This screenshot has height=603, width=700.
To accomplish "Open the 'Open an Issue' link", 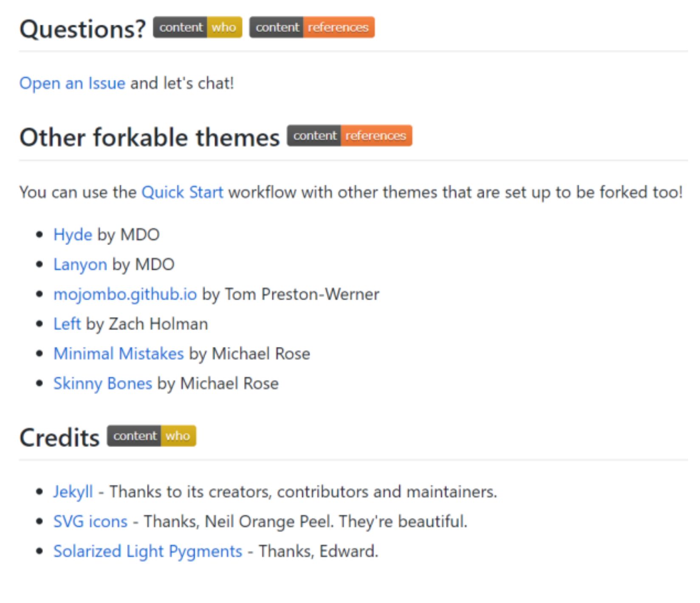I will click(72, 83).
